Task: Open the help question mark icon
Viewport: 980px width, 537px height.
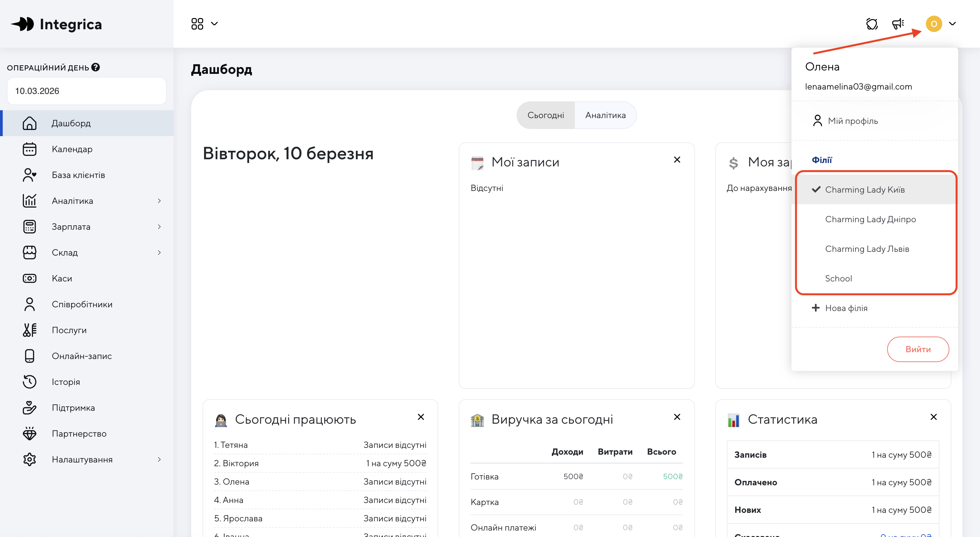Action: point(96,67)
